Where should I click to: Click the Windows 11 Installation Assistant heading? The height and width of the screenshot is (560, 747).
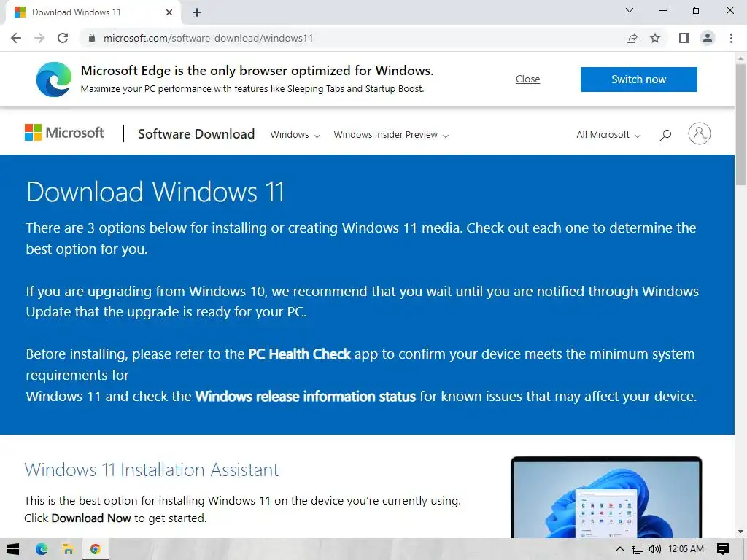[152, 470]
